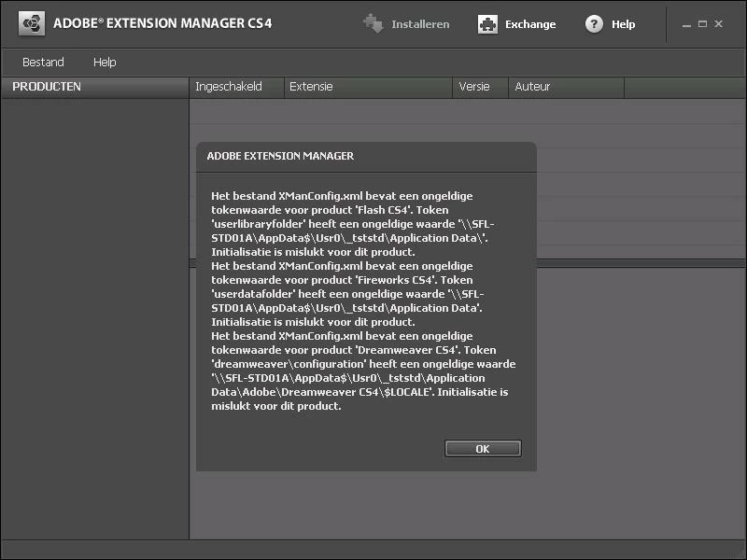
Task: Click the Installeren toolbar label
Action: 420,24
